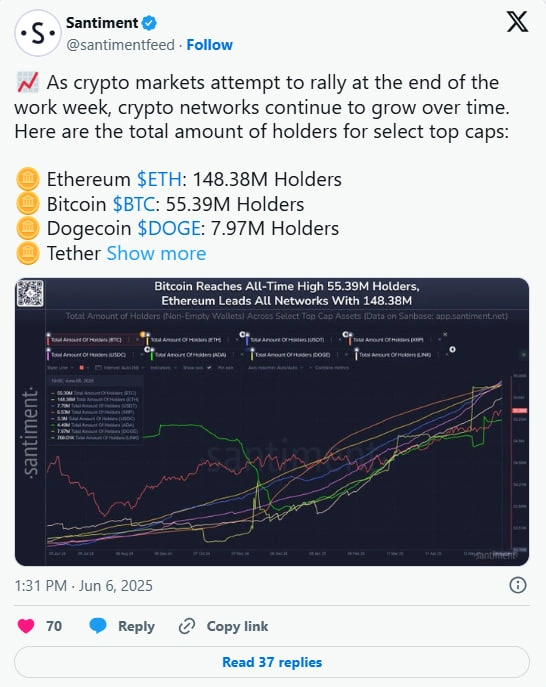Open the $DOGE cashtag link
This screenshot has height=687, width=546.
169,228
